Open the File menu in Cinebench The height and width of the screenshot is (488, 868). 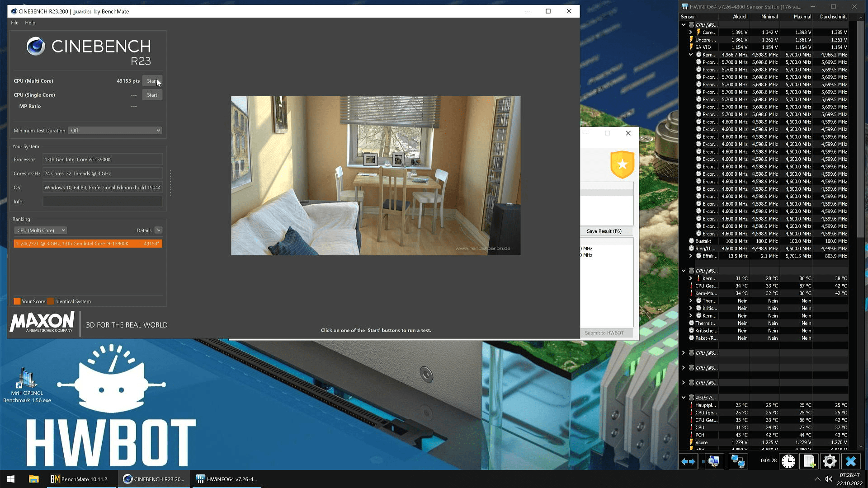click(x=14, y=23)
